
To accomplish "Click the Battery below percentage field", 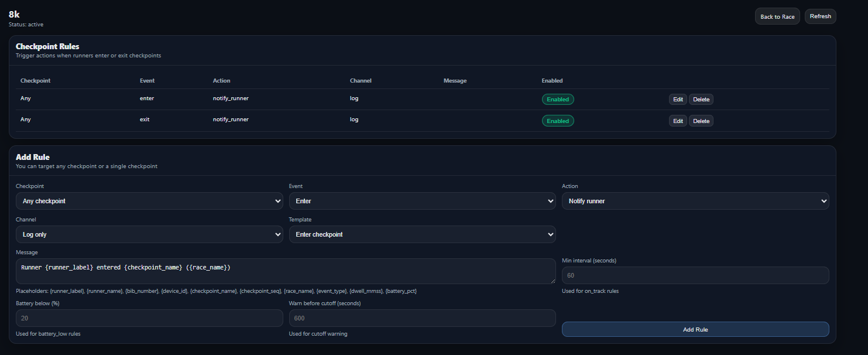I will 149,318.
